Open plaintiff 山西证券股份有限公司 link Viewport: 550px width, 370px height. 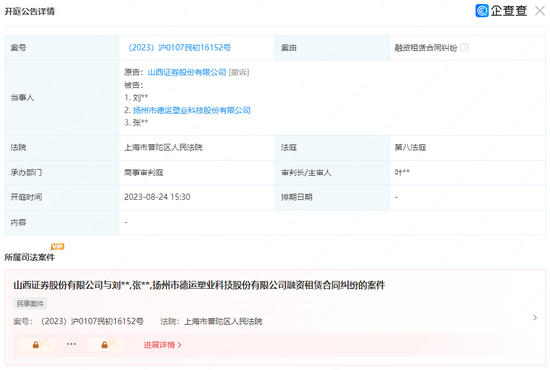pos(187,72)
